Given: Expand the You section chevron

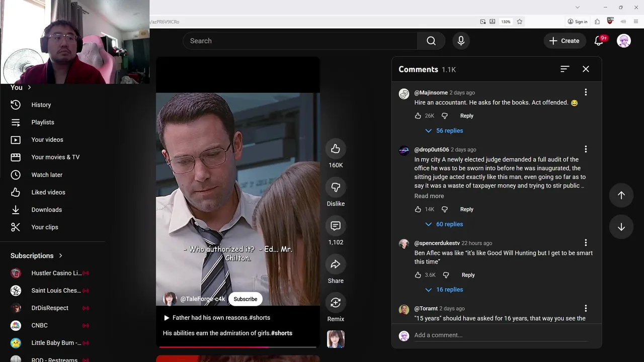Looking at the screenshot, I should click(29, 87).
